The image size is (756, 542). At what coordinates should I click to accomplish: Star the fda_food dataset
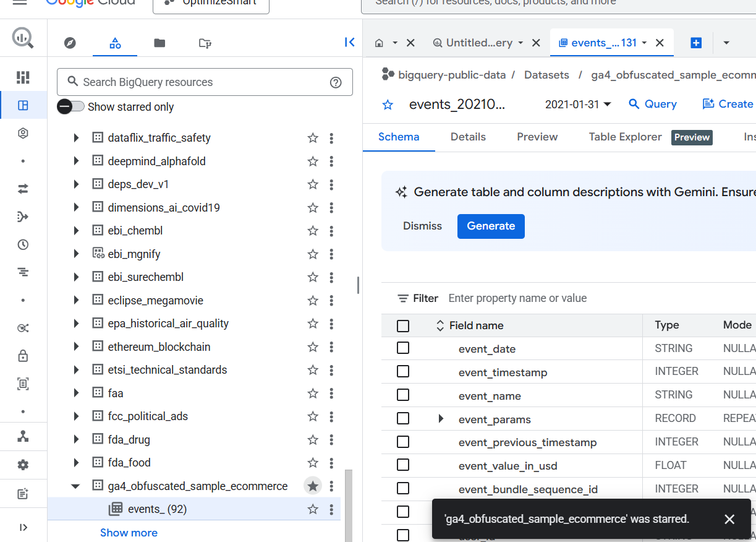[x=313, y=463]
